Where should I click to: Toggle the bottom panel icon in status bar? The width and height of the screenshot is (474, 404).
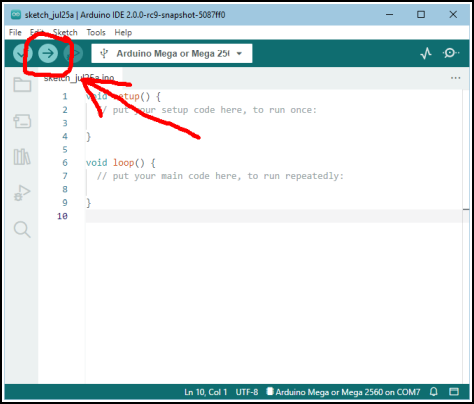(x=454, y=392)
